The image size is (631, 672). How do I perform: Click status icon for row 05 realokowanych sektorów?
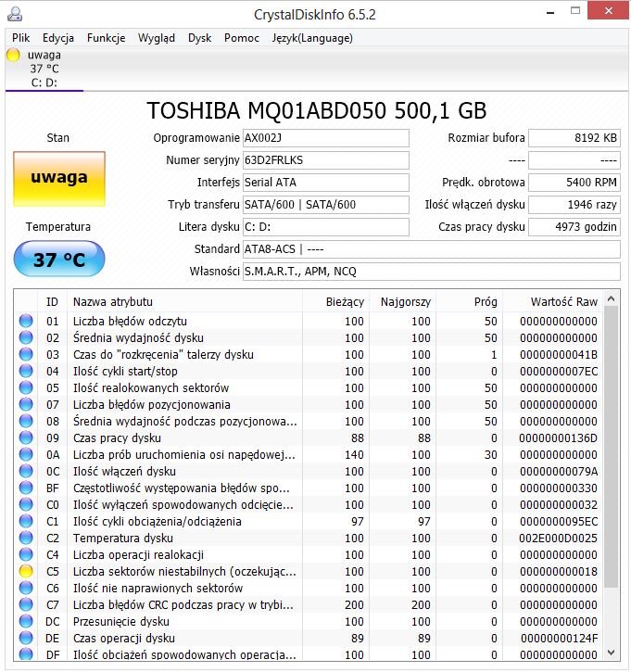tap(26, 387)
